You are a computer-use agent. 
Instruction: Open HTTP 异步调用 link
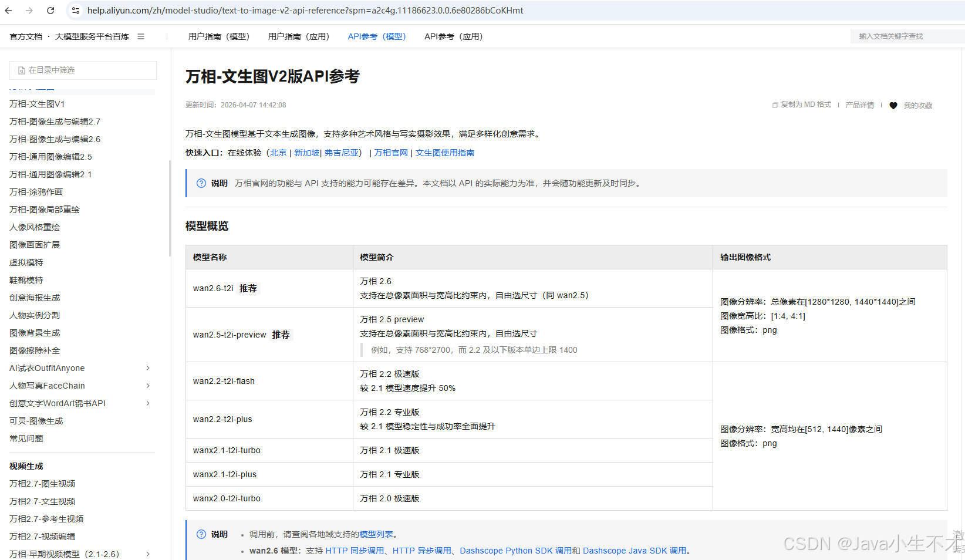click(x=422, y=551)
